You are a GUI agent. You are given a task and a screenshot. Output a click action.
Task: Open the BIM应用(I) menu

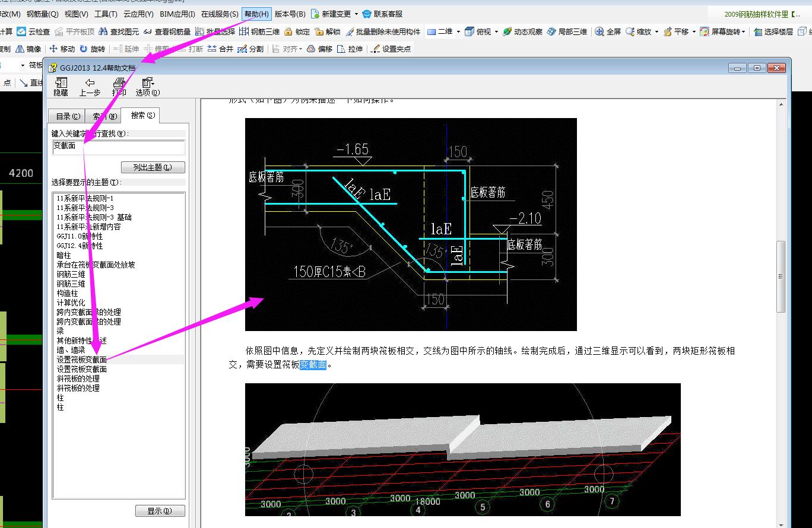coord(177,14)
